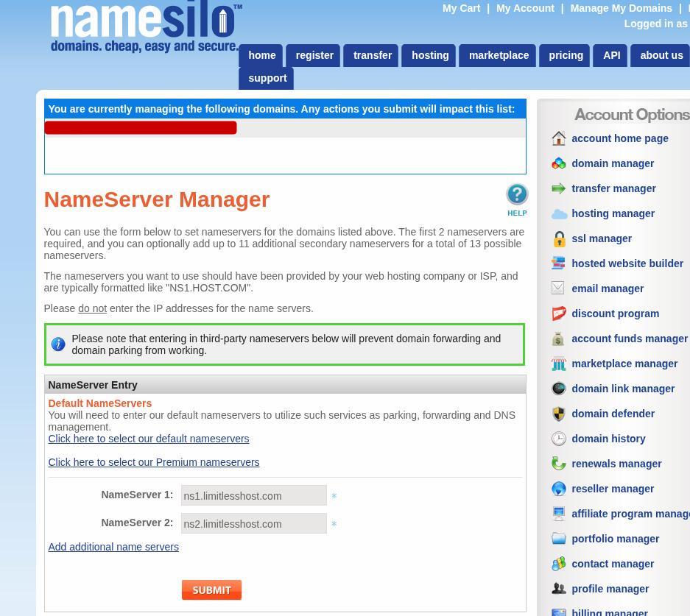Click the portfolio manager folder icon
The image size is (690, 616).
[558, 539]
